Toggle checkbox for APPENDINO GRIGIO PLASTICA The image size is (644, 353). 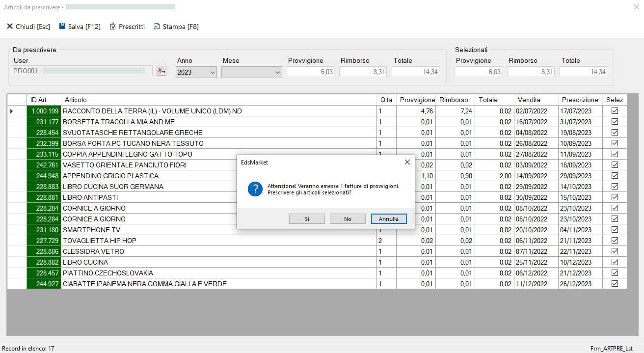[615, 176]
